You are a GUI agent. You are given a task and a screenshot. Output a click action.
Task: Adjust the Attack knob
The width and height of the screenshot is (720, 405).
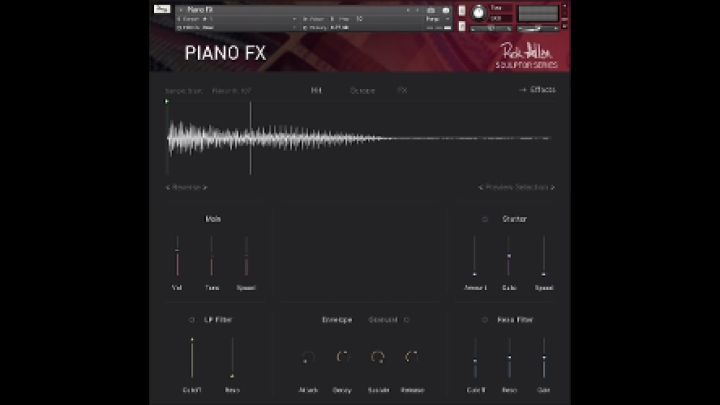pyautogui.click(x=308, y=357)
